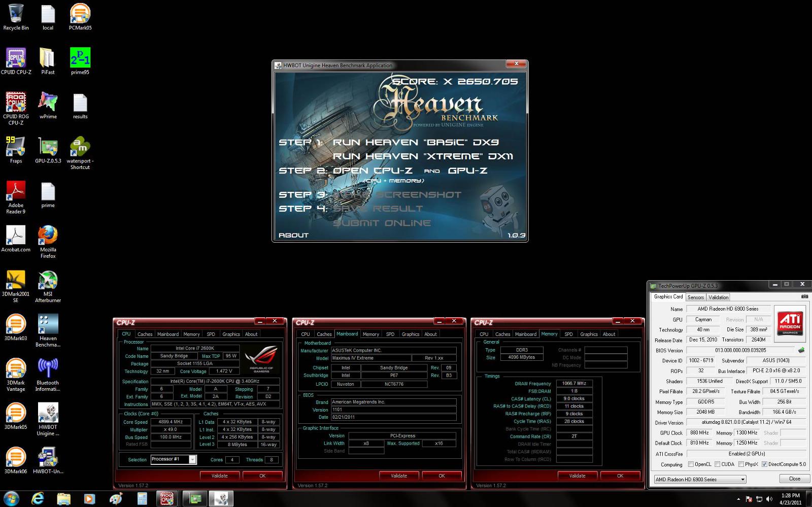Image resolution: width=812 pixels, height=507 pixels.
Task: Click Validate in the CPU tab window
Action: pos(219,476)
